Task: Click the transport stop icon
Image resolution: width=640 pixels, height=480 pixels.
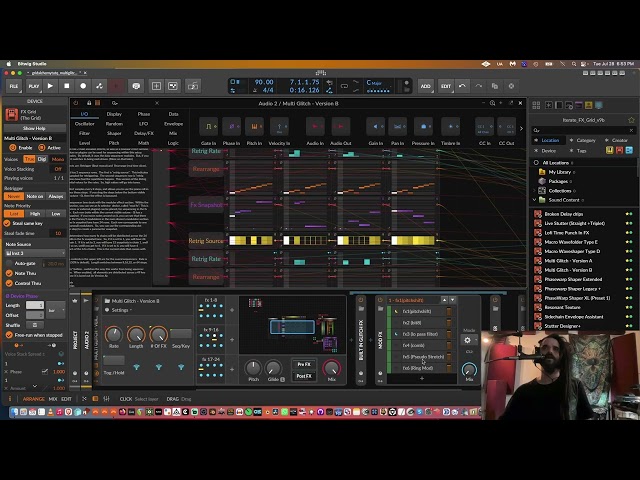Action: (67, 86)
